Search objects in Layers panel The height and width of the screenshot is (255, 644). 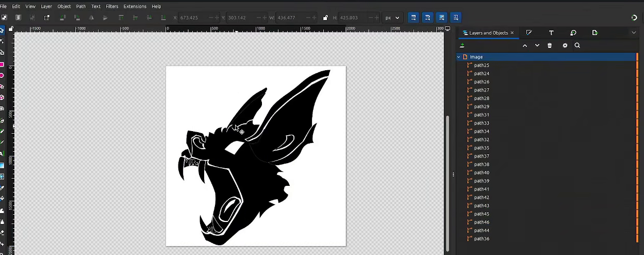click(577, 45)
